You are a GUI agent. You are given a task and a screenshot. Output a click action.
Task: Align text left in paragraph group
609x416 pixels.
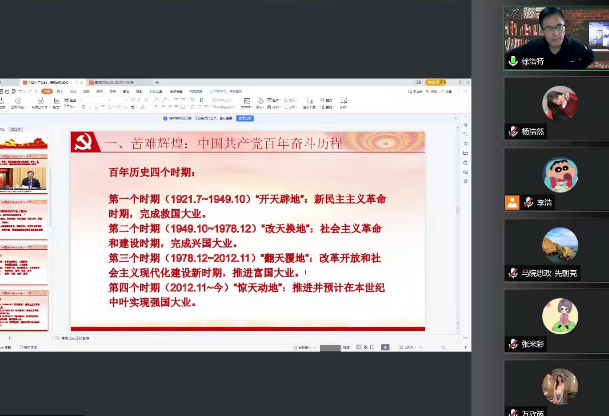[x=156, y=106]
